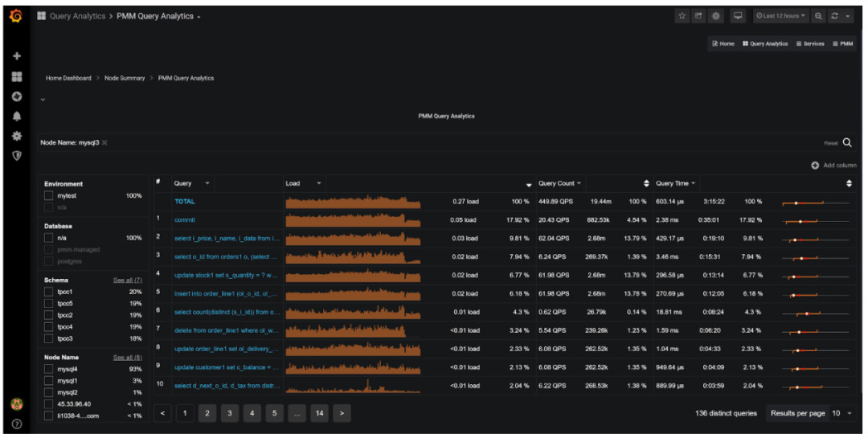Screen dimensions: 868x438
Task: Click the Share dashboard icon
Action: coord(698,16)
